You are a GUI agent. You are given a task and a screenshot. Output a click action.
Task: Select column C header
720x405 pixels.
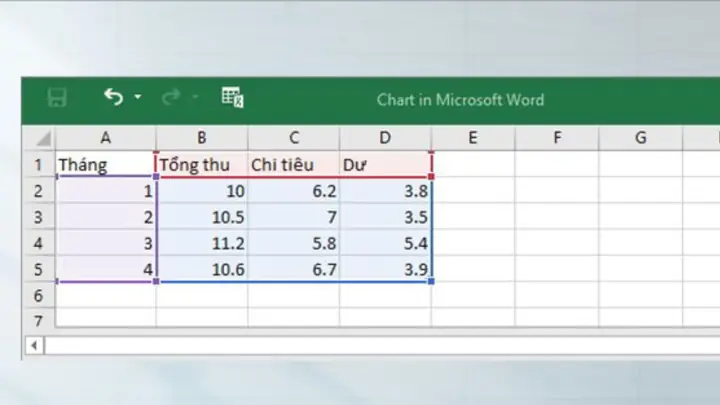[x=294, y=138]
